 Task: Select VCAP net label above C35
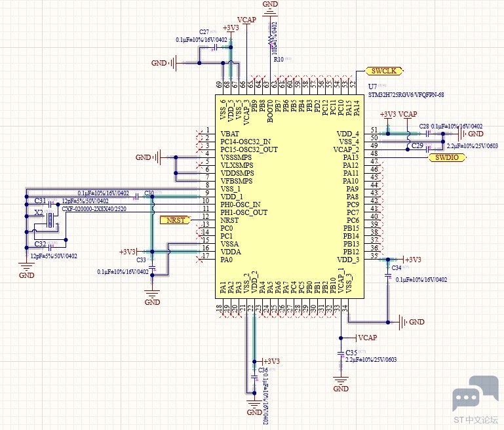pos(368,338)
